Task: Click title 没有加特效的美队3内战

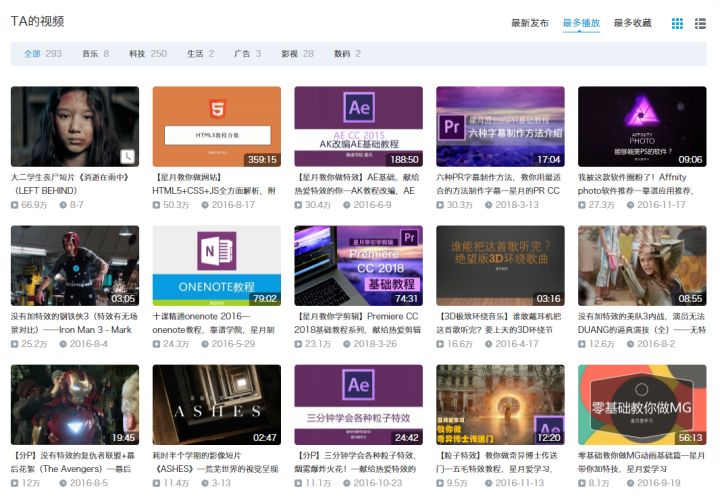Action: pos(642,323)
